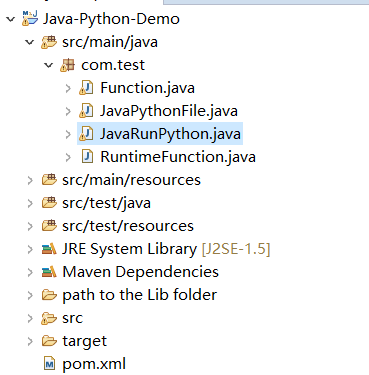Click the Maven Dependencies library icon
Screen dimensions: 369x375
[x=49, y=272]
